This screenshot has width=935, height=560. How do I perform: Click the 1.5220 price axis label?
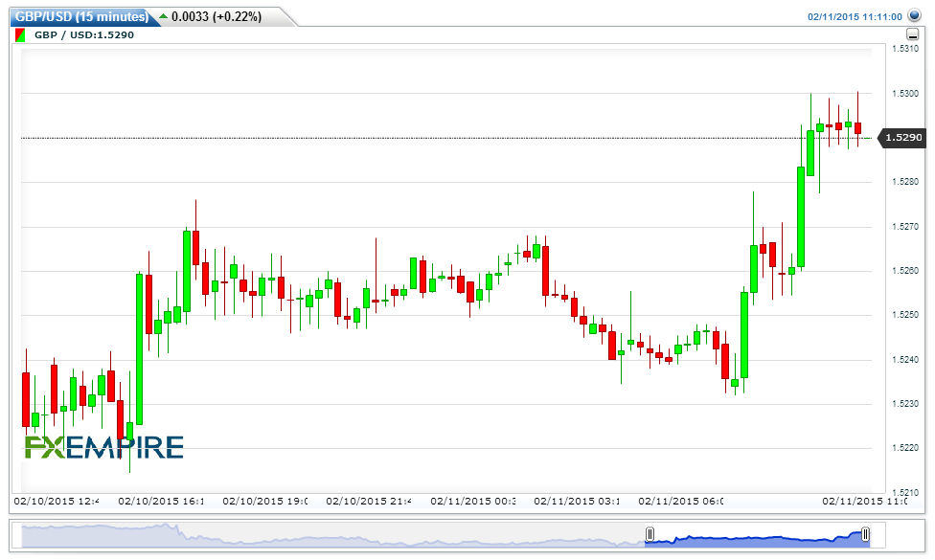click(x=904, y=447)
